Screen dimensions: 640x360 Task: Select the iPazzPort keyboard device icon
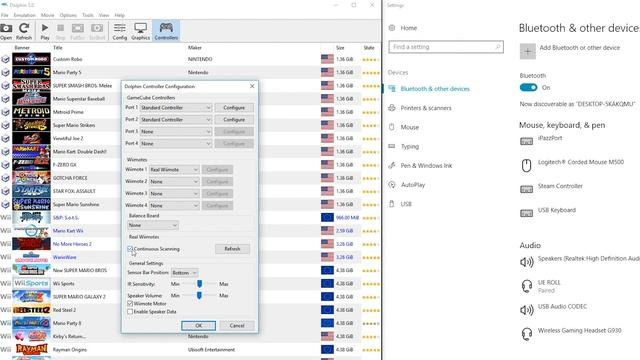527,141
